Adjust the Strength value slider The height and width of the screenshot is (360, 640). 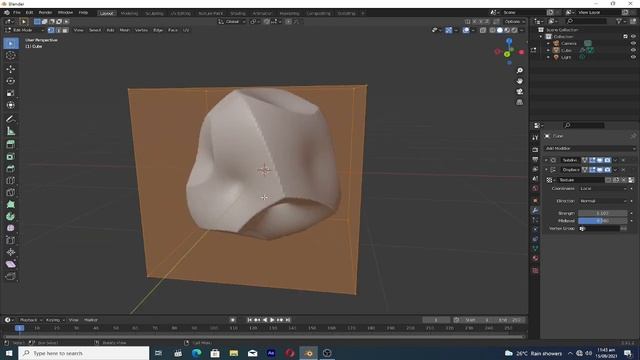pyautogui.click(x=602, y=213)
